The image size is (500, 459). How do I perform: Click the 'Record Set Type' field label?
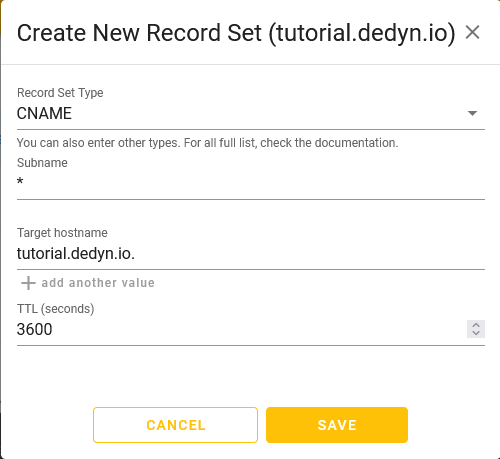click(60, 93)
